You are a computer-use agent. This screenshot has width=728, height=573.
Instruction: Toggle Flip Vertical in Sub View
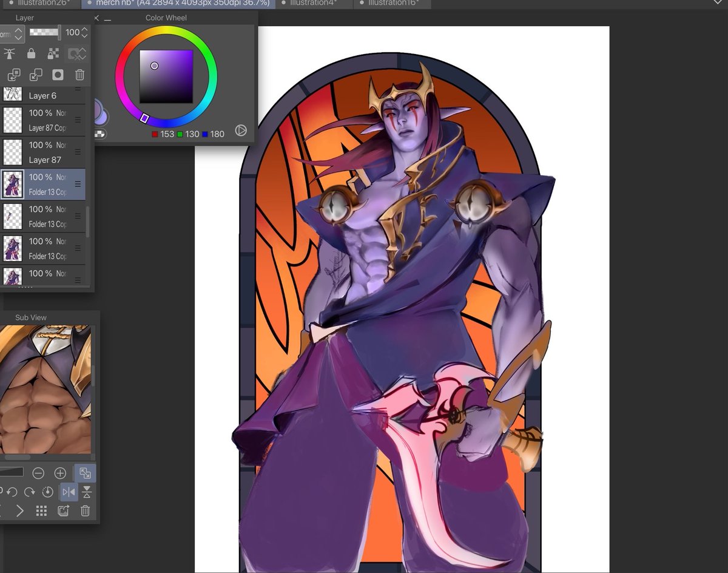[87, 492]
